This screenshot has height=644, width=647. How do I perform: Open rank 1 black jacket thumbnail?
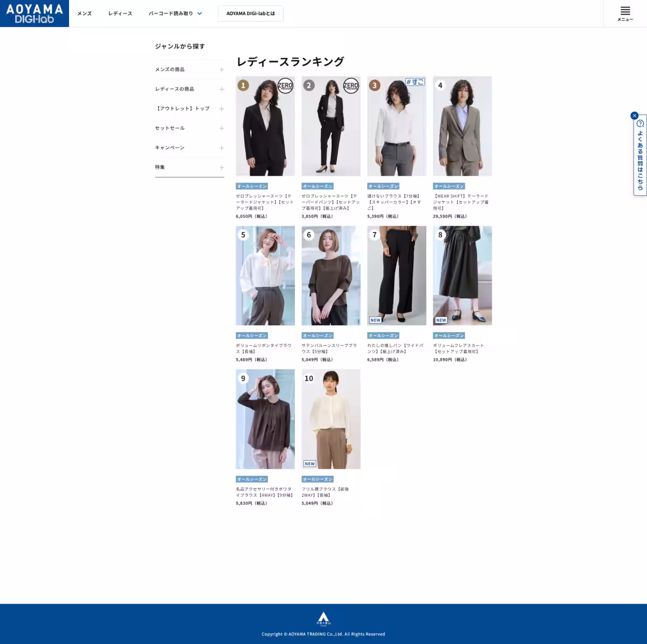click(265, 126)
